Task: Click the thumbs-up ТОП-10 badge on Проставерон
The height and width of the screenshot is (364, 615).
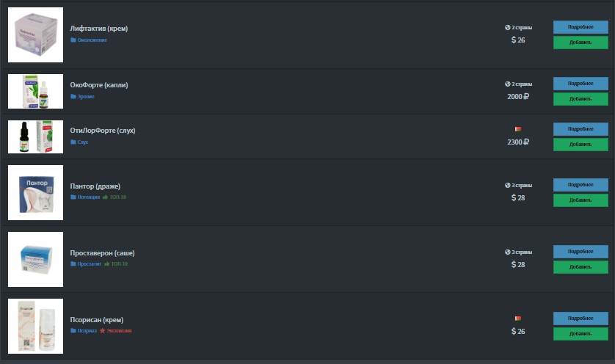Action: click(116, 263)
